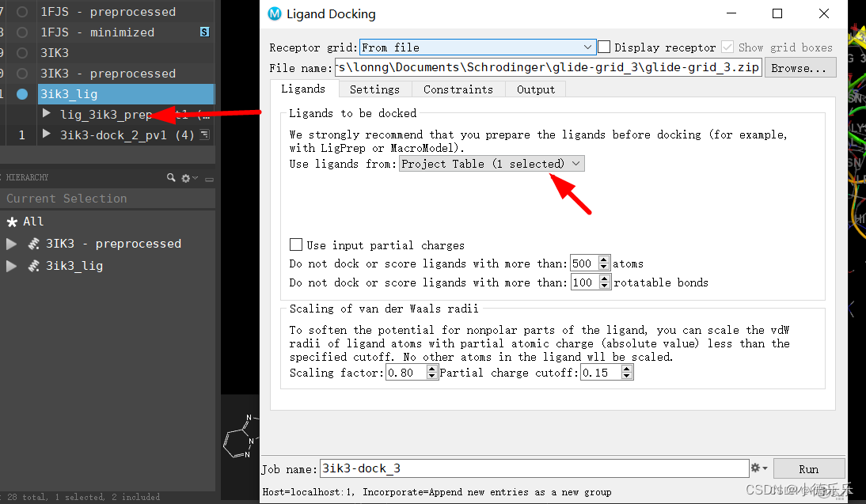Close the Ligand Docking window
Screen dimensions: 866x504
click(x=823, y=13)
